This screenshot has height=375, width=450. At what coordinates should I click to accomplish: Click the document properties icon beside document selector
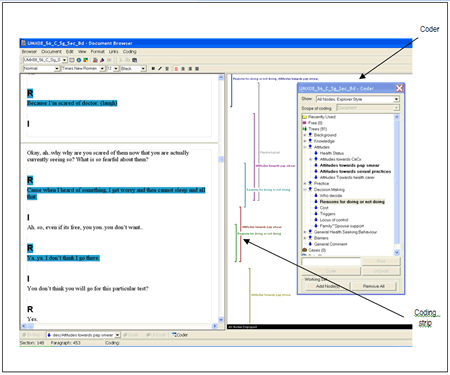click(72, 60)
